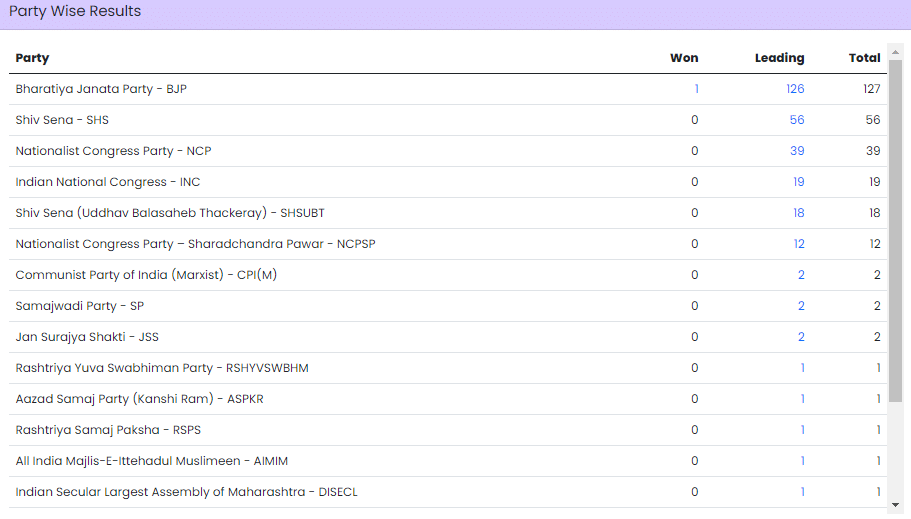Click Aazad Samaj Party leading count

pos(802,399)
